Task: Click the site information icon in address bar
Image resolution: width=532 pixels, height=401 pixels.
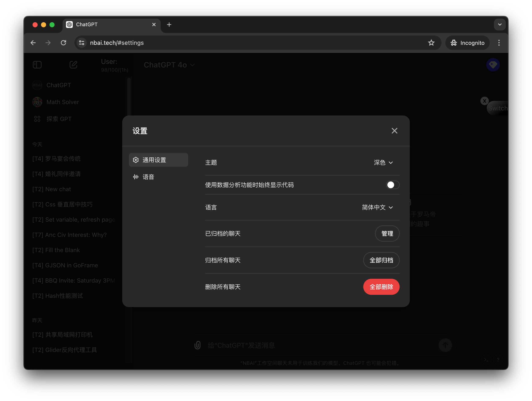Action: [82, 43]
